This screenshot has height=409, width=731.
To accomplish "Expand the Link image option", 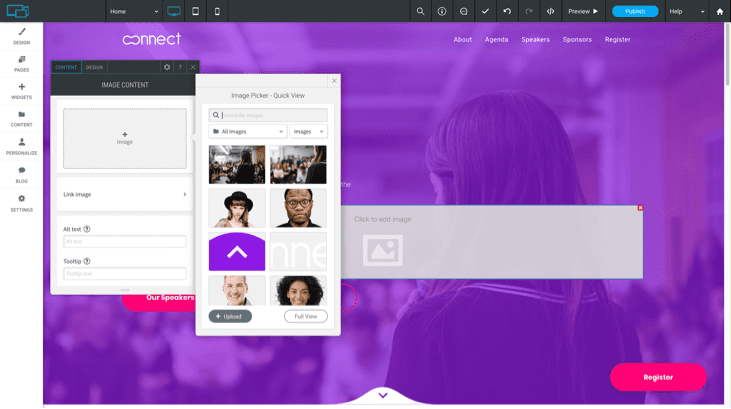I will [x=124, y=194].
